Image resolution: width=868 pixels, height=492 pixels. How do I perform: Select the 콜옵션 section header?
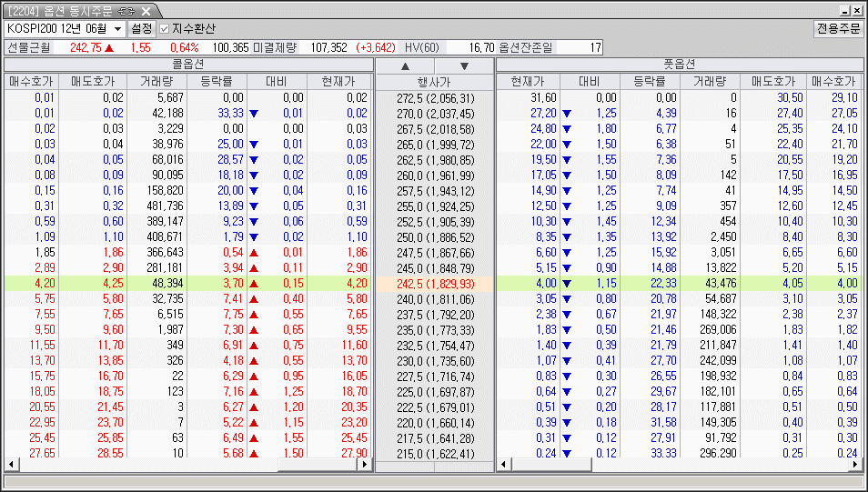pos(188,65)
